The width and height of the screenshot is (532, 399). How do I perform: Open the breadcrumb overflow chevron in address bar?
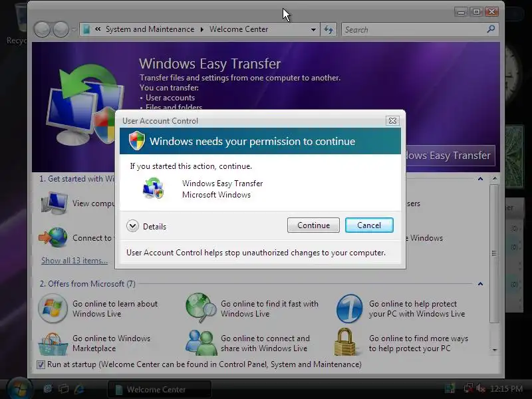click(x=98, y=29)
